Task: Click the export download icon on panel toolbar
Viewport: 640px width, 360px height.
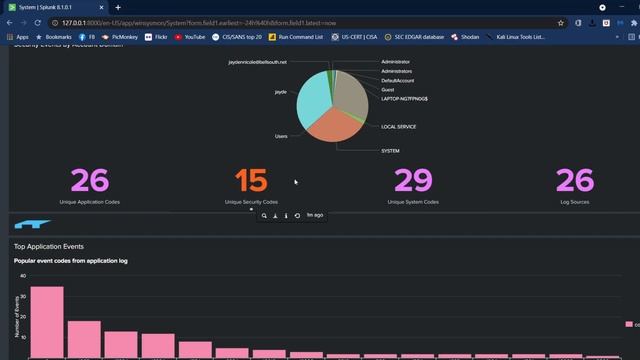Action: pyautogui.click(x=275, y=216)
